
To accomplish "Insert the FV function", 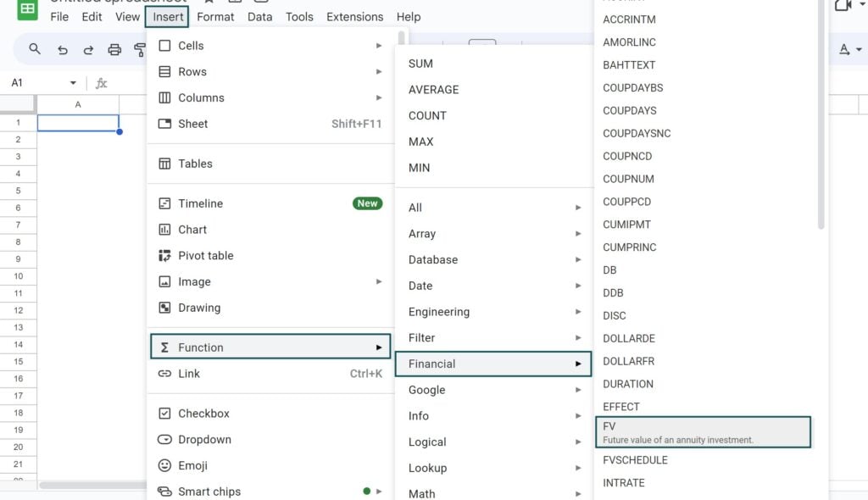I will click(x=703, y=432).
